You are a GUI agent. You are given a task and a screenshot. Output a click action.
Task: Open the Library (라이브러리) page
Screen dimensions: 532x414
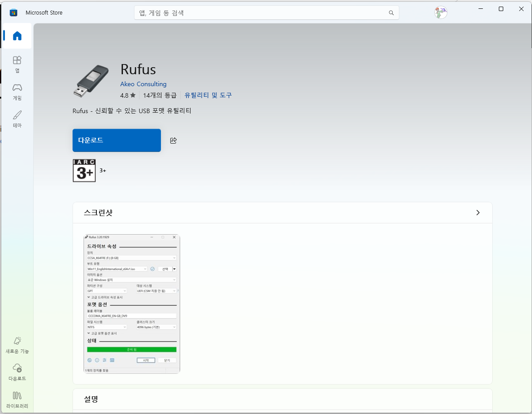coord(17,399)
